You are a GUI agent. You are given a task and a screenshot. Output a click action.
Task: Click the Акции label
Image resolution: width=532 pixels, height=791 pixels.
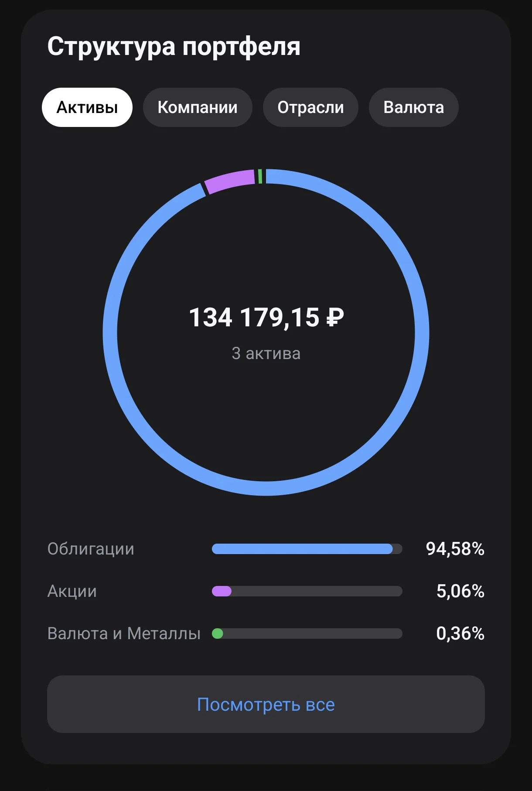(72, 591)
